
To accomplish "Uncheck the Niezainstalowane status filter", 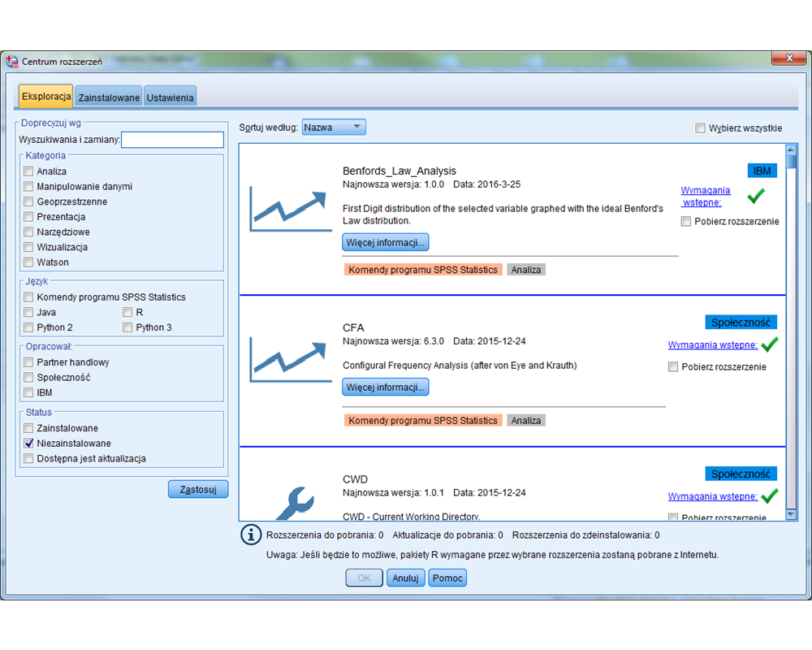I will [28, 443].
